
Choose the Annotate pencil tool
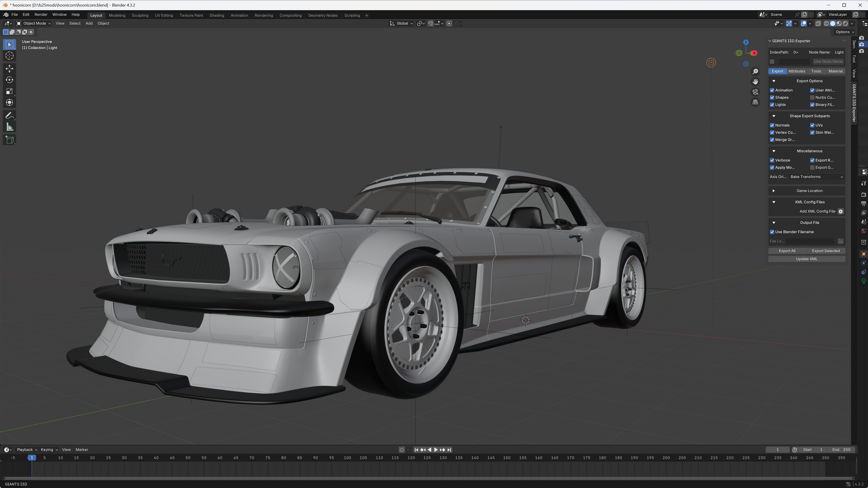[9, 116]
